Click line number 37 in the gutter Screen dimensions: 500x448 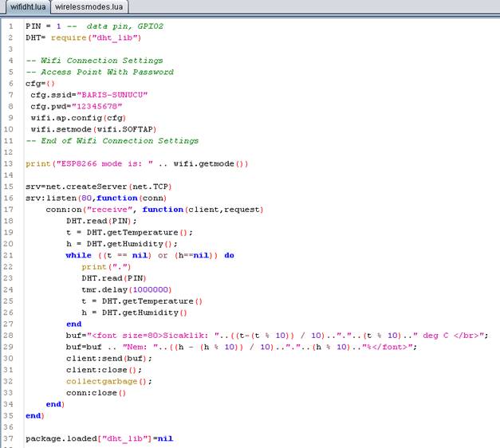coord(10,438)
